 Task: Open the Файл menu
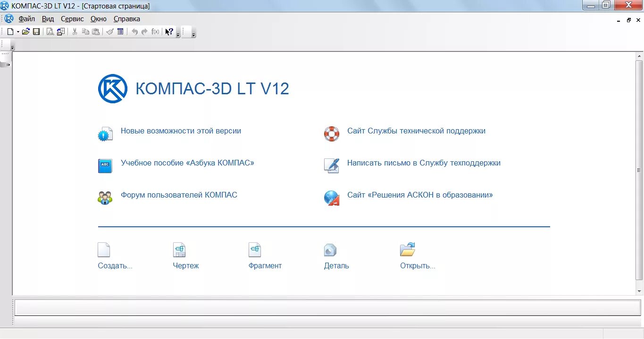click(x=27, y=19)
